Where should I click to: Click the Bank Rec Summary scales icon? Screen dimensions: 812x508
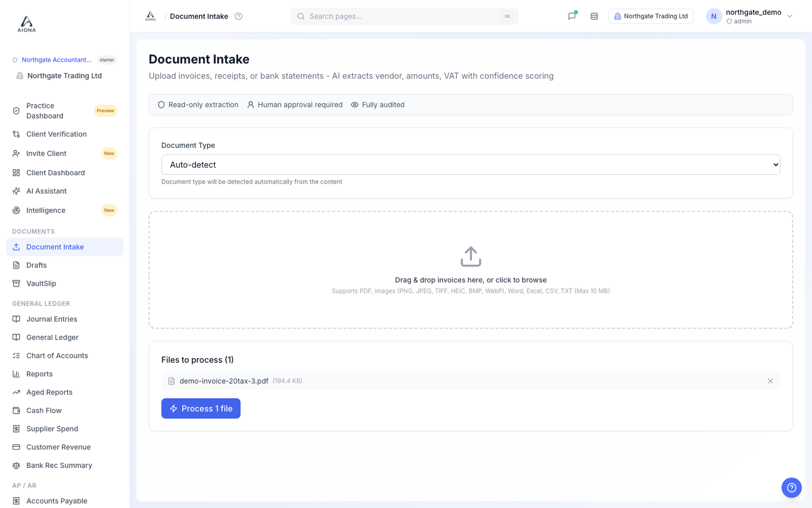pos(16,465)
